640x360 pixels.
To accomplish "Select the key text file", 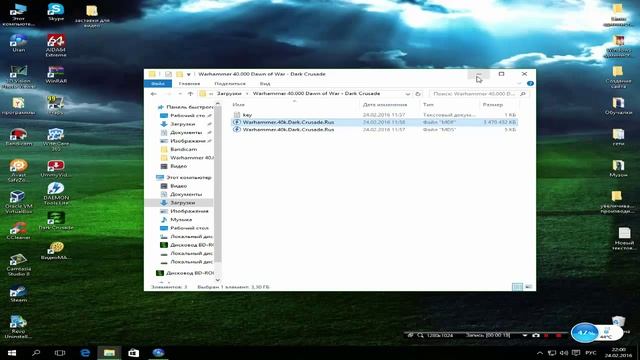I will pyautogui.click(x=374, y=115).
